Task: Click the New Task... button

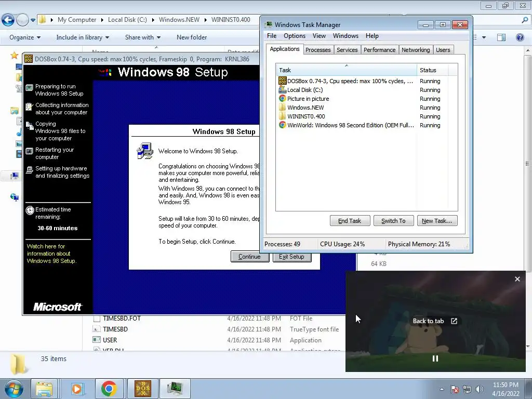Action: tap(437, 220)
